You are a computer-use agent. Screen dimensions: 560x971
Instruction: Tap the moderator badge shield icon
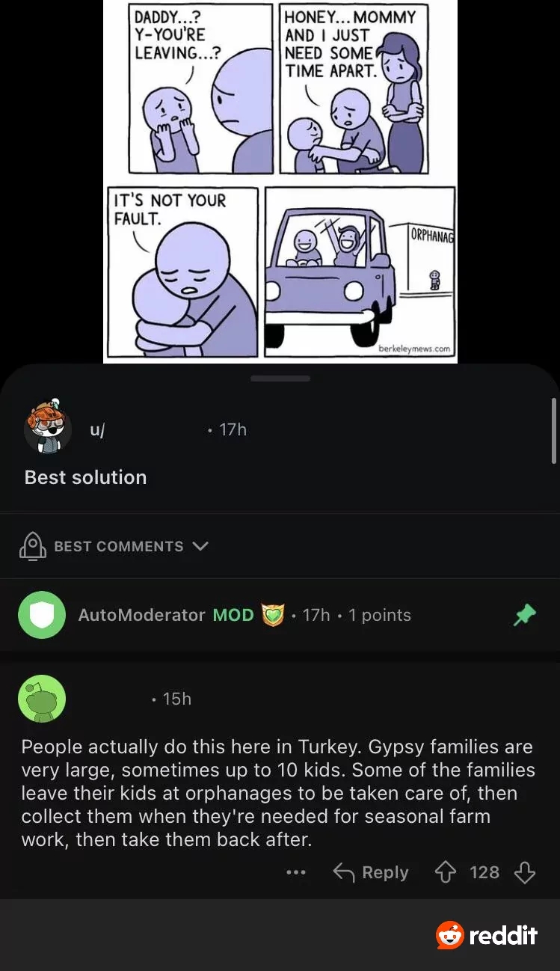click(x=273, y=615)
